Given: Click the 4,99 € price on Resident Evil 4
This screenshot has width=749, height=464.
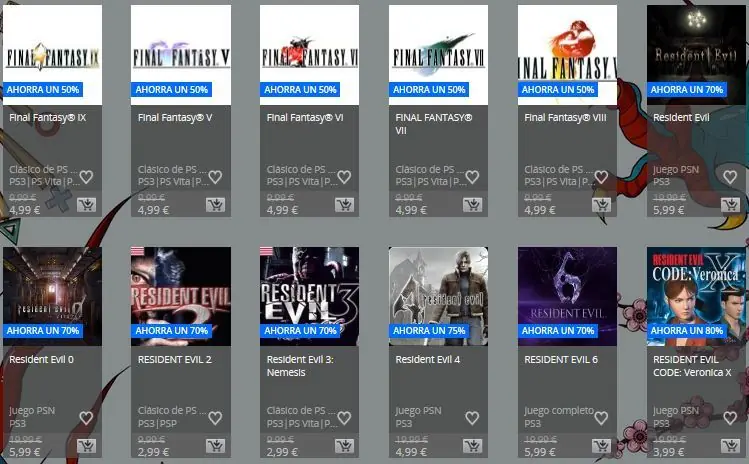Looking at the screenshot, I should click(x=410, y=452).
